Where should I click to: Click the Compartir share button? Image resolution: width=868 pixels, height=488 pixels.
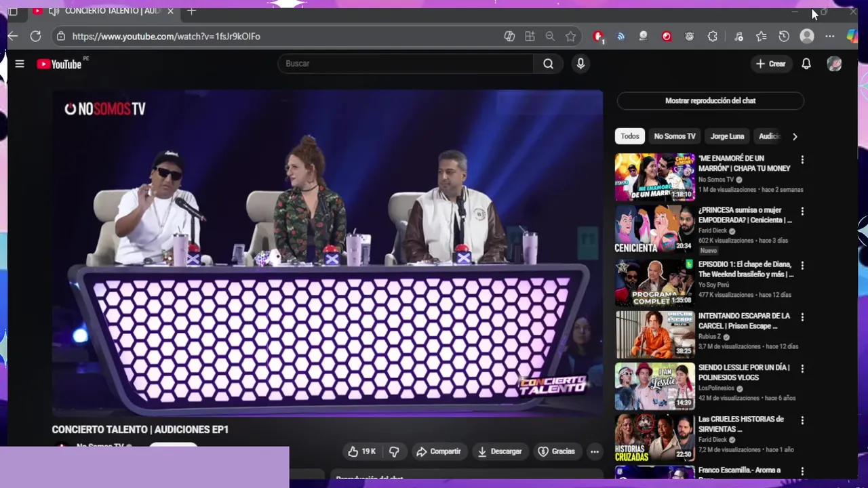pos(438,451)
